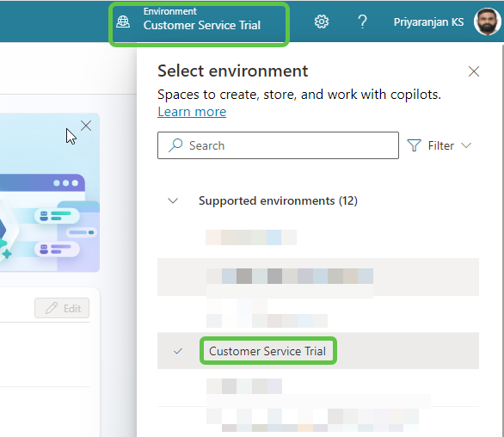
Task: Close the Select environment panel
Action: pyautogui.click(x=473, y=71)
